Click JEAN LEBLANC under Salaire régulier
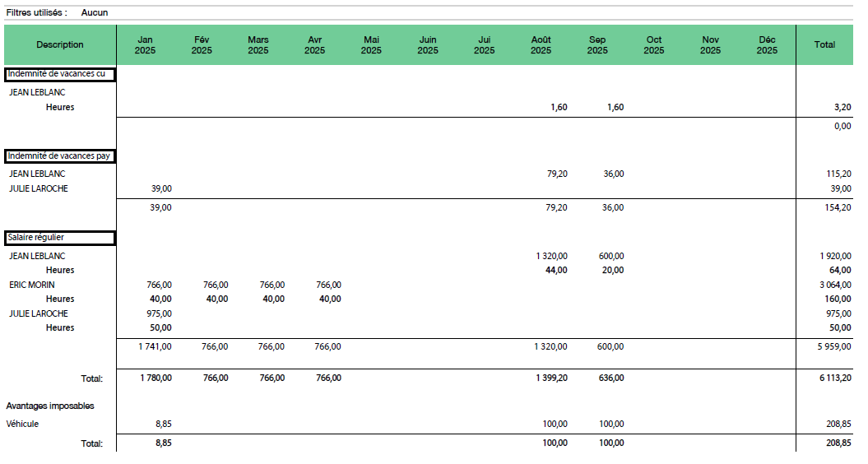The width and height of the screenshot is (868, 464). point(37,256)
